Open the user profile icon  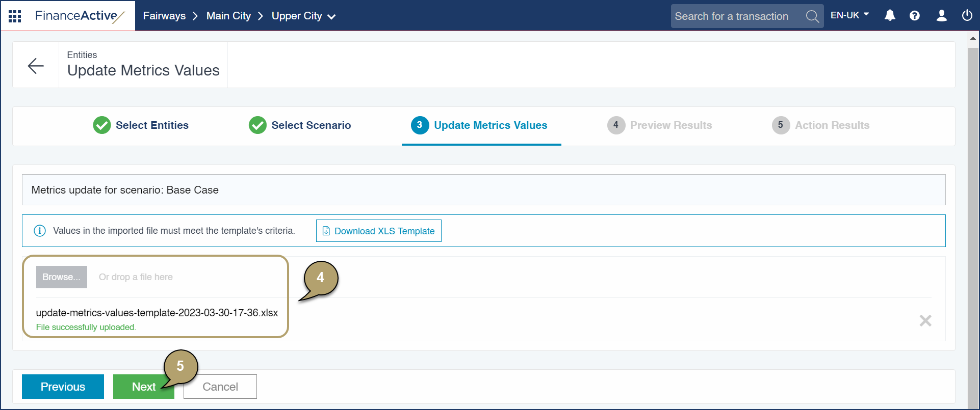click(941, 16)
